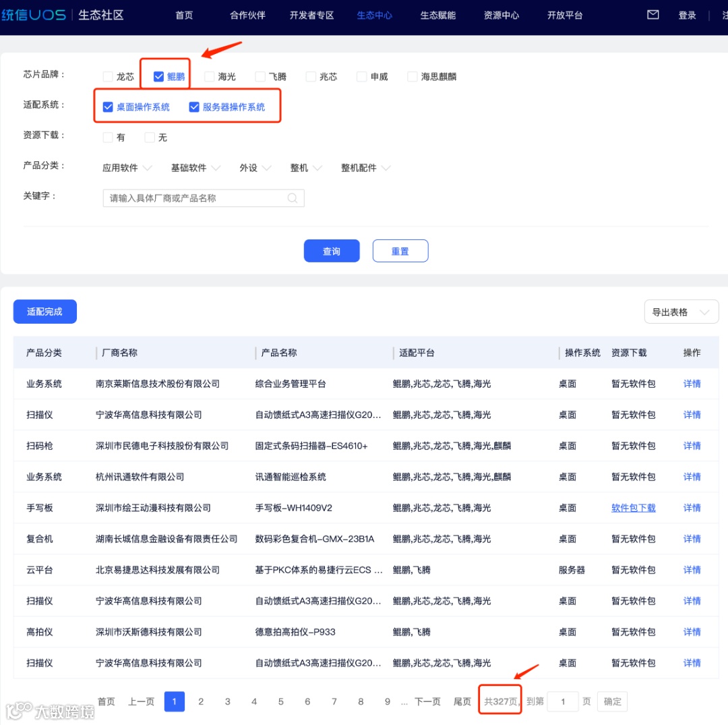Viewport: 728px width, 725px height.
Task: Expand the 基础软件 category dropdown
Action: [x=195, y=168]
